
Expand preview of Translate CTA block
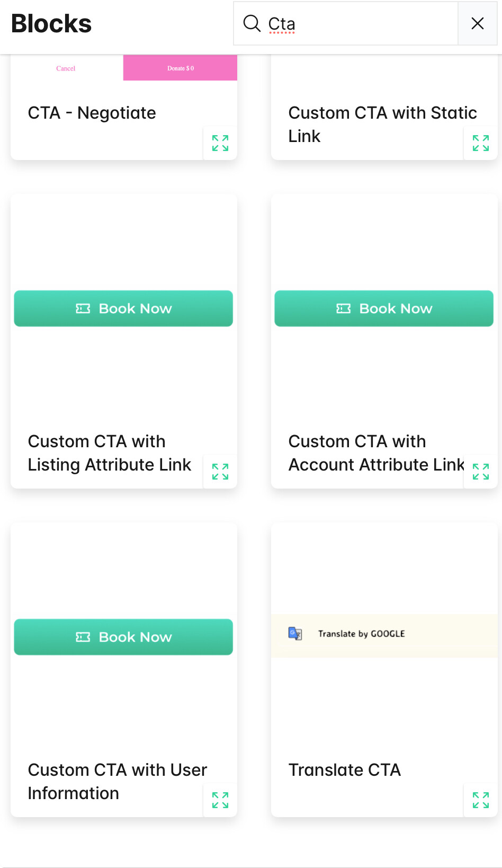[480, 800]
